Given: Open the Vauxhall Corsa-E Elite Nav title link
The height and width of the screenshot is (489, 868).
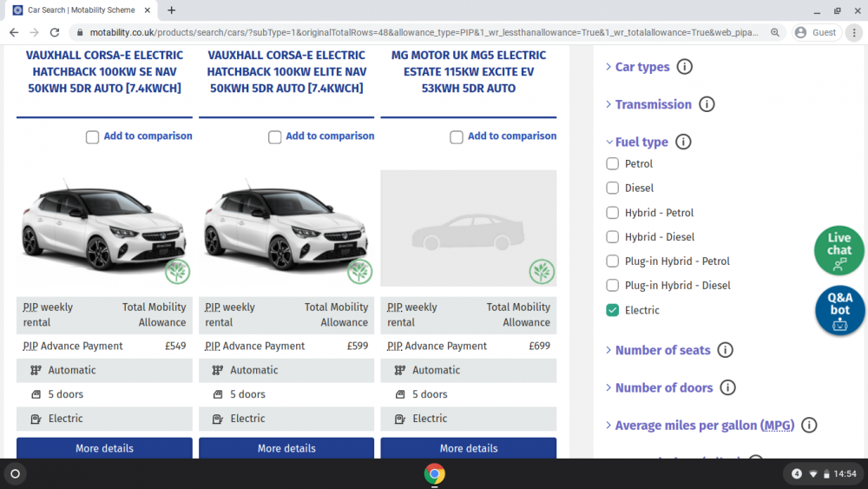Looking at the screenshot, I should pos(286,72).
